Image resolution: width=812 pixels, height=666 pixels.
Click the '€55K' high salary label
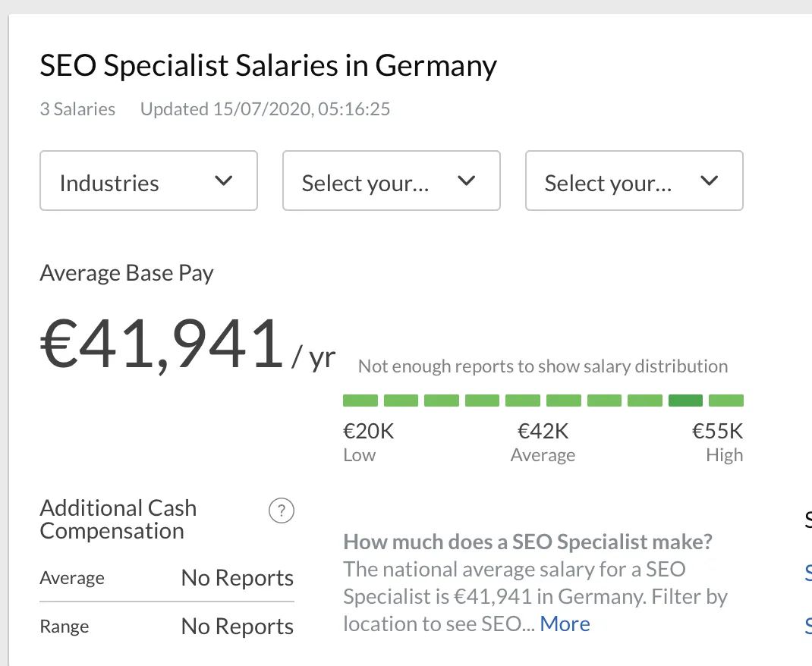coord(718,431)
